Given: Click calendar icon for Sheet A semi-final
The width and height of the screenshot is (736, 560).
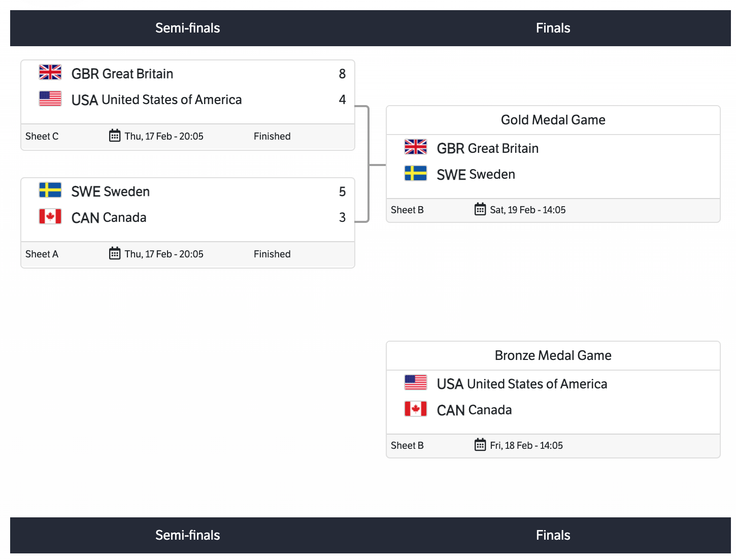Looking at the screenshot, I should tap(115, 253).
